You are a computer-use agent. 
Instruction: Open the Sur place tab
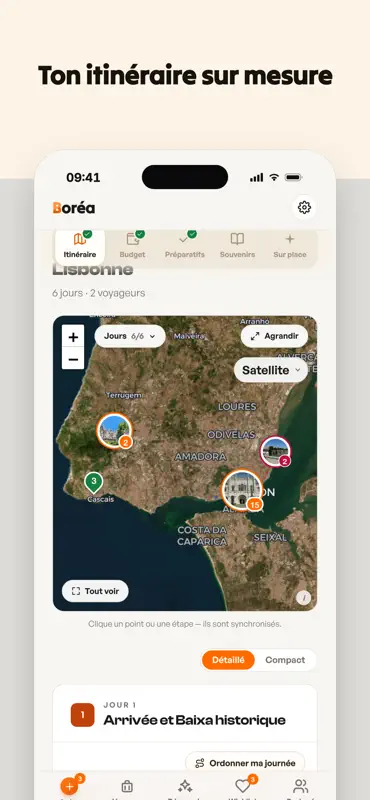[x=290, y=246]
